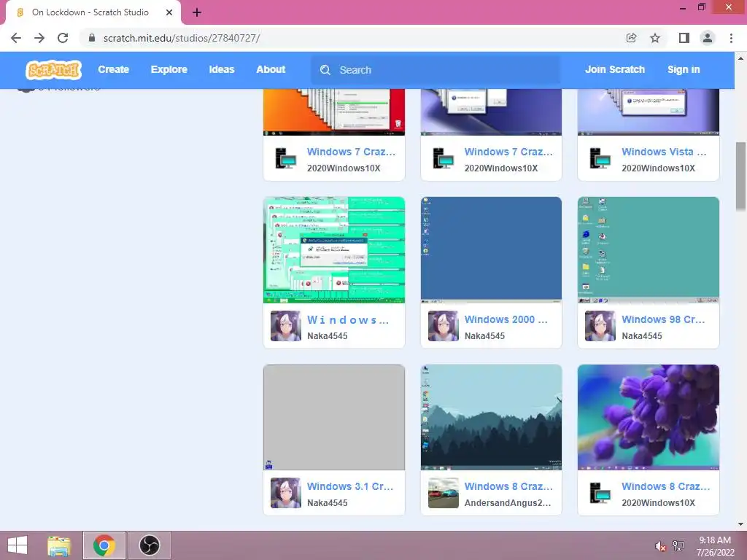The height and width of the screenshot is (560, 747).
Task: Toggle the browser side panel icon
Action: [x=684, y=38]
